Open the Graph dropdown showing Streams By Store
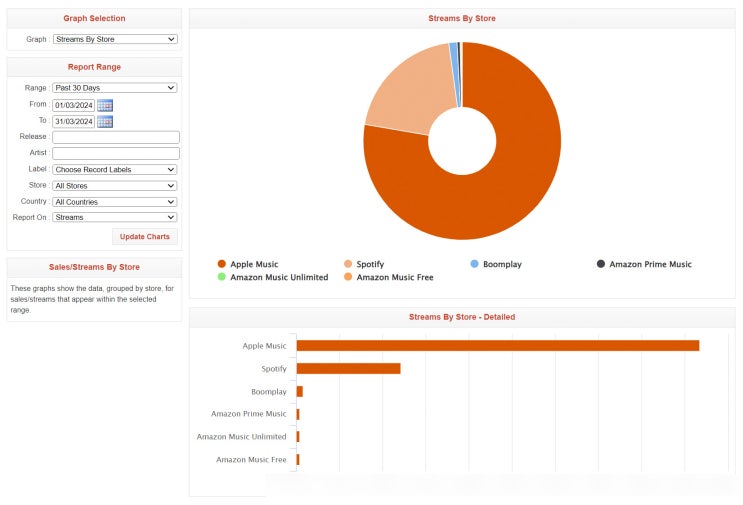 [x=115, y=39]
